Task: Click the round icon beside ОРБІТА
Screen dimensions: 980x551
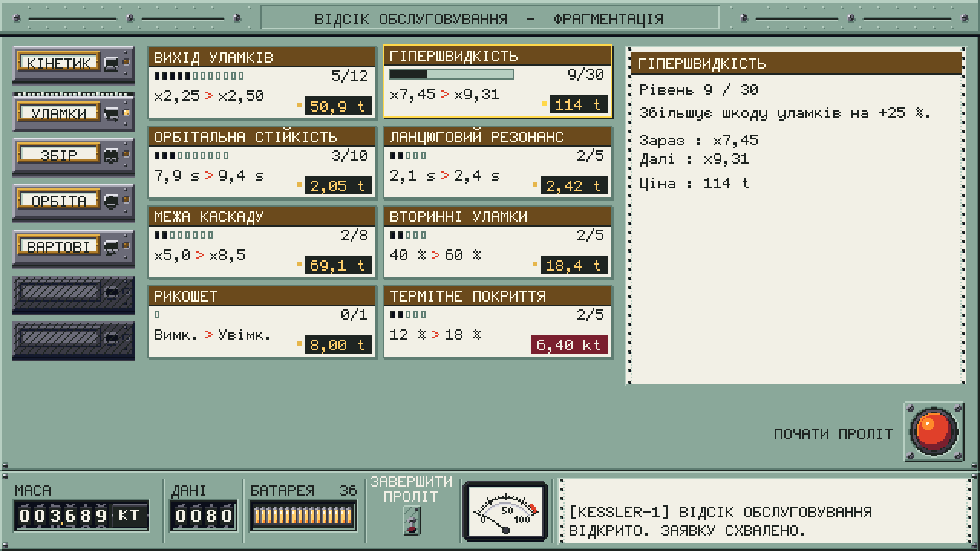Action: pos(111,202)
